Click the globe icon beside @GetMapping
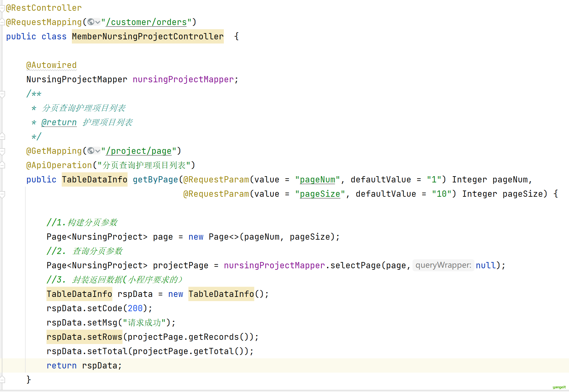The image size is (569, 392). [91, 151]
